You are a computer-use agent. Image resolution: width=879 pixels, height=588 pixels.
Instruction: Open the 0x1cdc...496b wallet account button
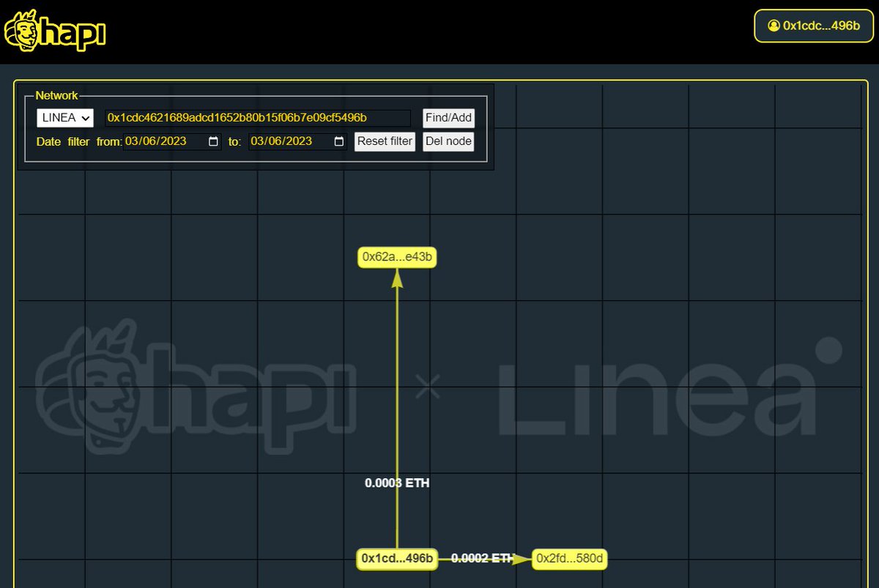click(814, 26)
